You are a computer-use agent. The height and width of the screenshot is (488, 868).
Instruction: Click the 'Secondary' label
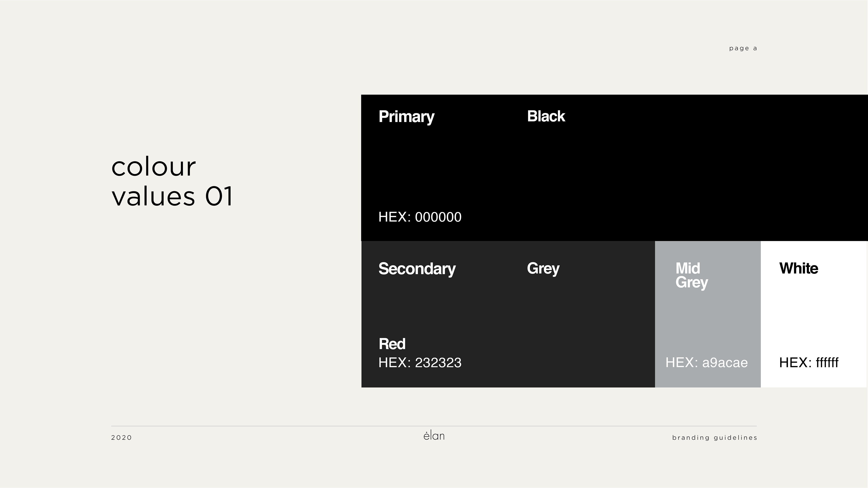(417, 269)
